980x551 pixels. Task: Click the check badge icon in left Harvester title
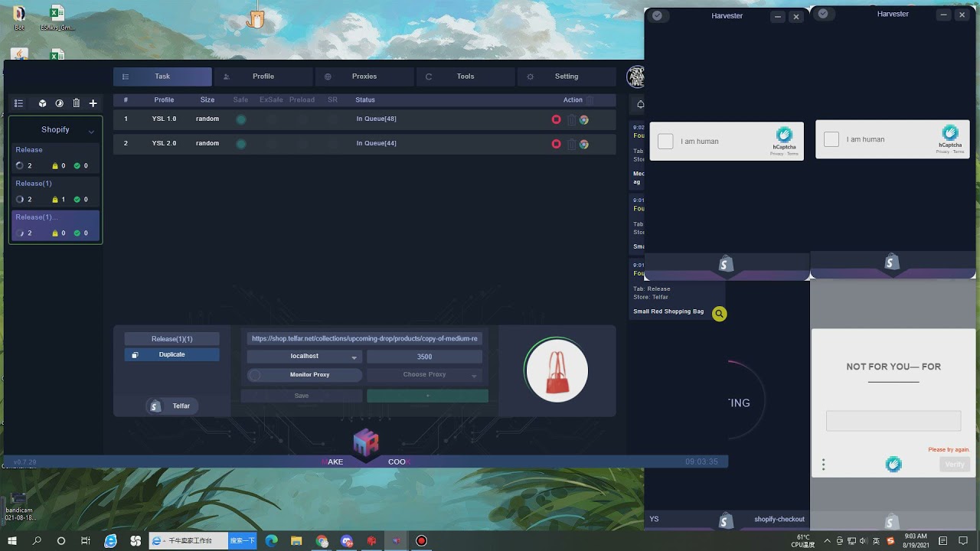(x=657, y=15)
